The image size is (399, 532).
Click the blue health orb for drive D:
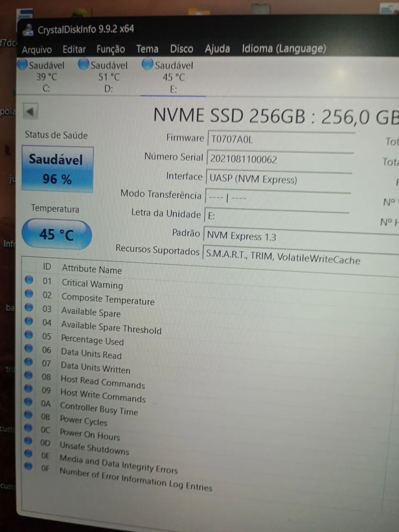point(84,64)
